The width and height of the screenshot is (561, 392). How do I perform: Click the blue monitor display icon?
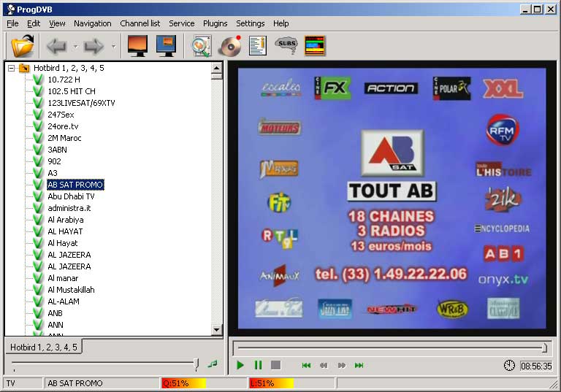(x=166, y=46)
